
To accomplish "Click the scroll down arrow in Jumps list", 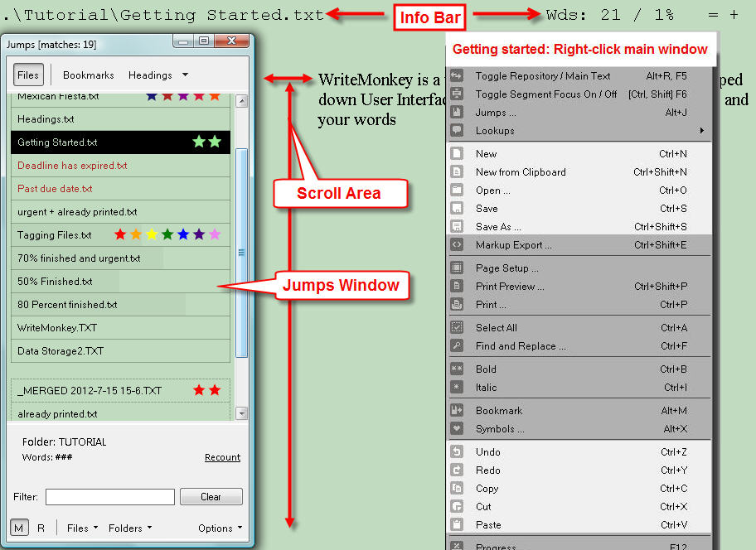I will [x=242, y=413].
